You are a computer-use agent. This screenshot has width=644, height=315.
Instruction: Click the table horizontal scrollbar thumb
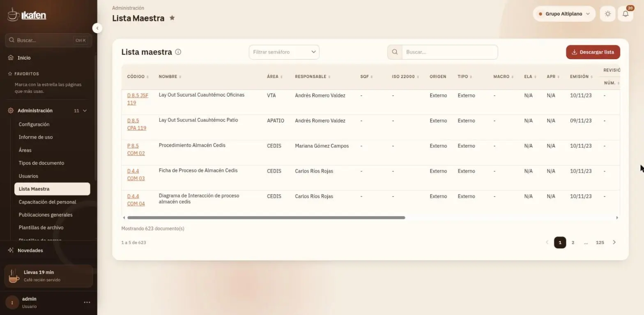click(266, 218)
